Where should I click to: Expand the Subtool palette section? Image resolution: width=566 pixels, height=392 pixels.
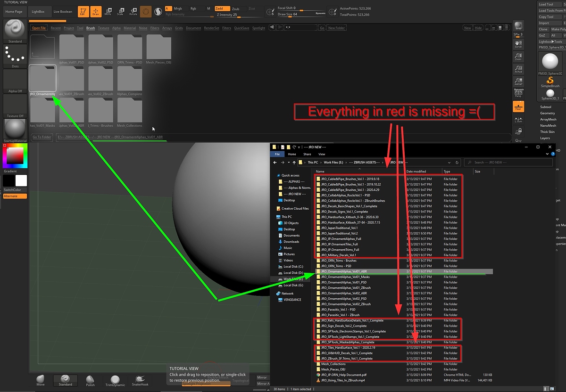point(546,107)
